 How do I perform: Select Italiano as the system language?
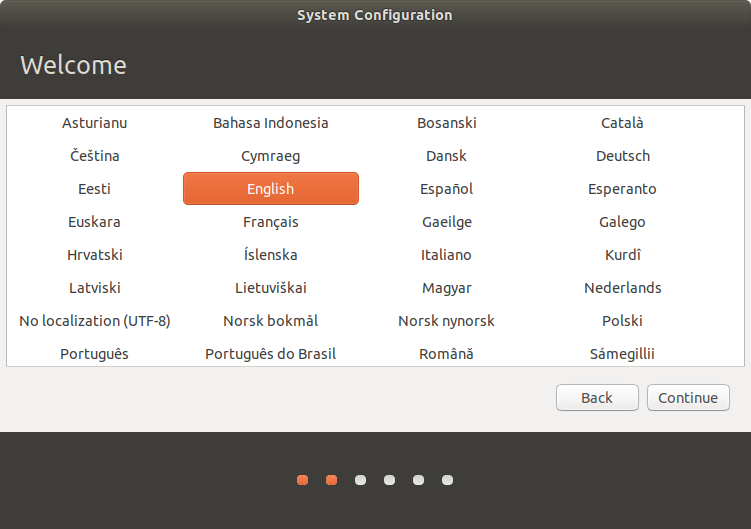(447, 255)
